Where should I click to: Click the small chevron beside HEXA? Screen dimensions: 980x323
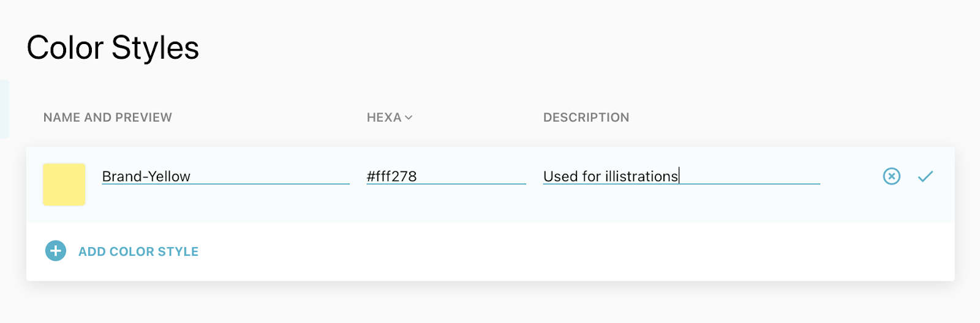pyautogui.click(x=409, y=117)
